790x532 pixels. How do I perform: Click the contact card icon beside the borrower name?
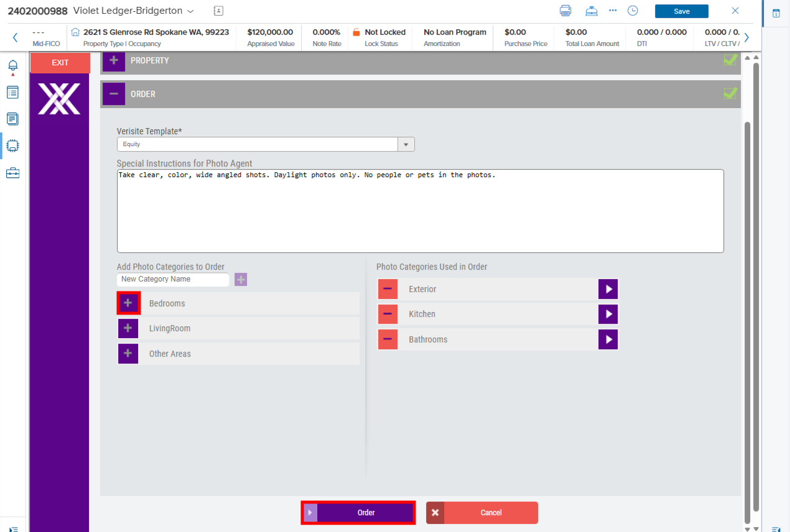(x=218, y=11)
